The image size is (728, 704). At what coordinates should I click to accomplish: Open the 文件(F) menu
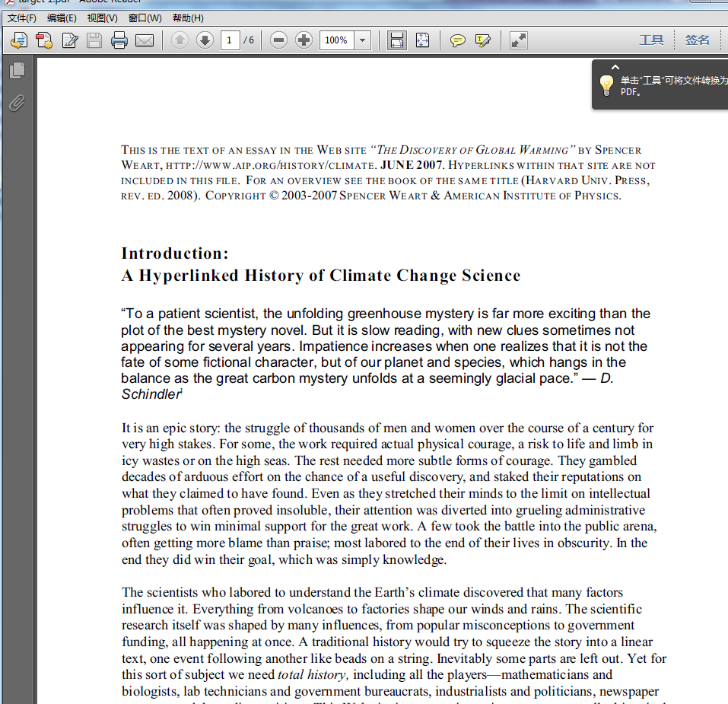coord(22,18)
